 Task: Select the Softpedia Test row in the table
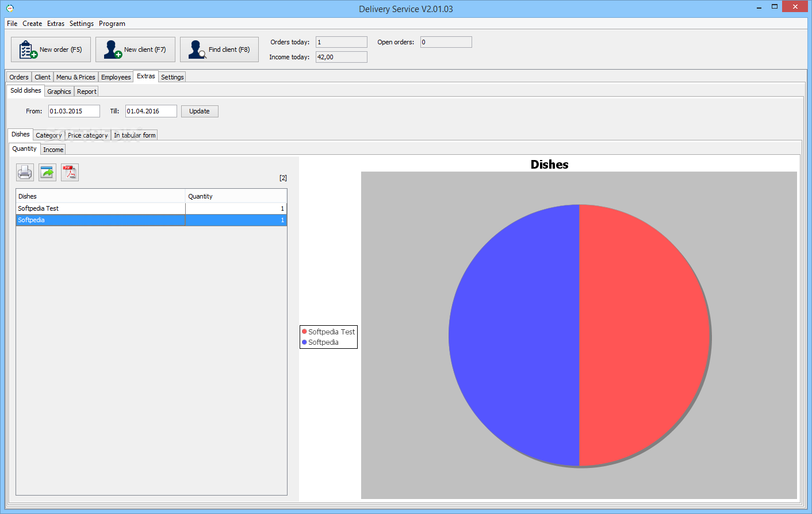151,208
